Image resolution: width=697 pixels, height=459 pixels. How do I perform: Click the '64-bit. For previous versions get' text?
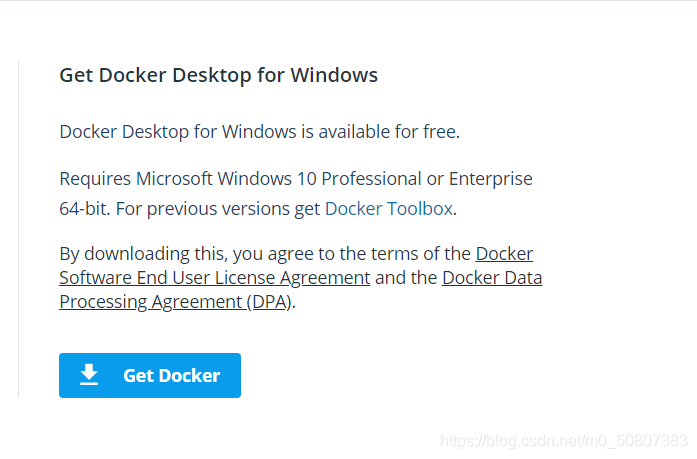[x=190, y=208]
